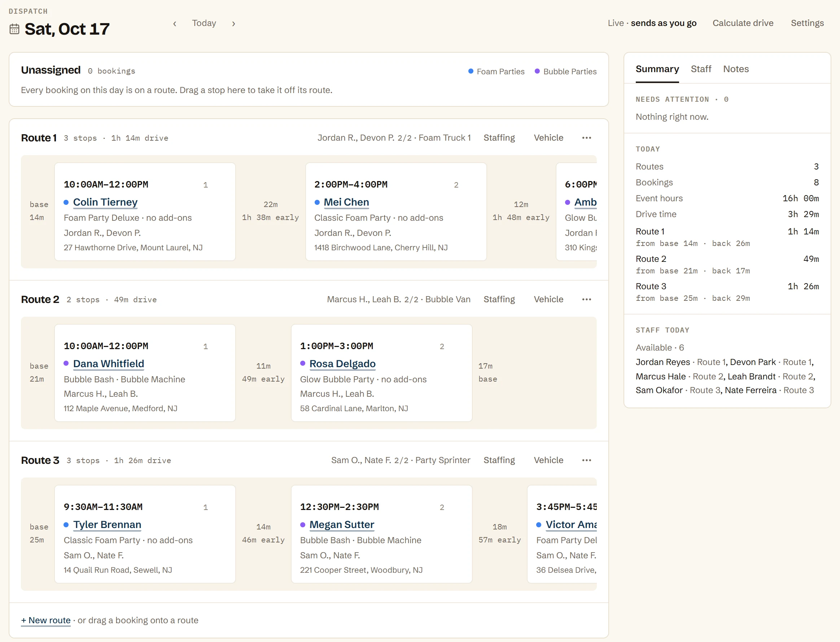Click Drive time 3h 29m value
This screenshot has height=642, width=840.
tap(803, 214)
